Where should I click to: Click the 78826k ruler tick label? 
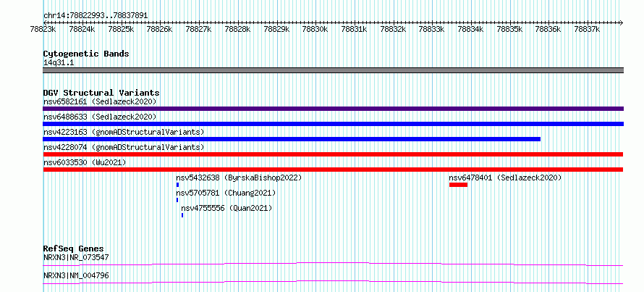160,29
